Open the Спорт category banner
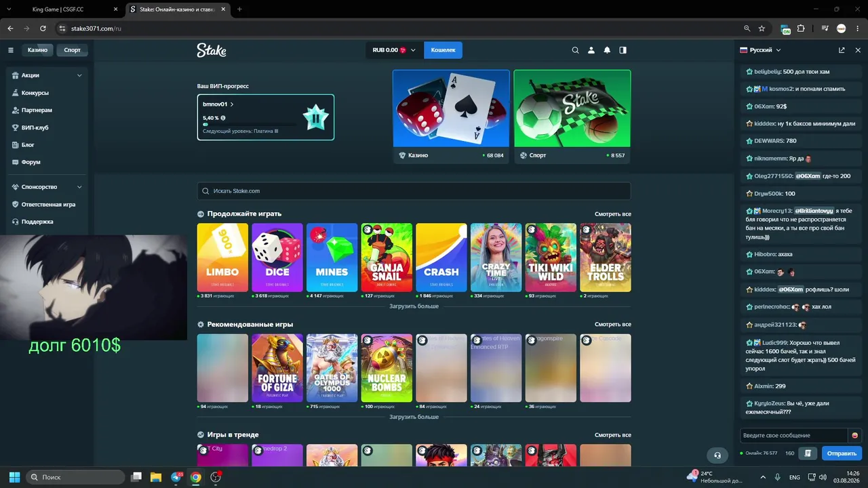This screenshot has width=868, height=488. click(572, 117)
